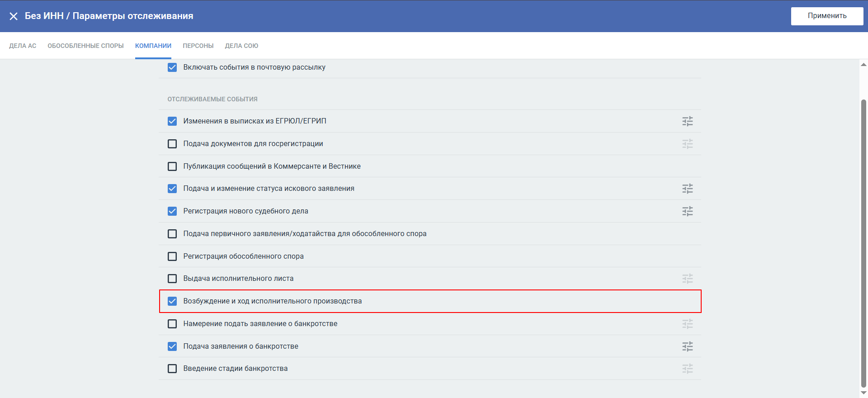Open filter settings for Подача документов для госрегистрации
The width and height of the screenshot is (868, 398).
pos(688,144)
